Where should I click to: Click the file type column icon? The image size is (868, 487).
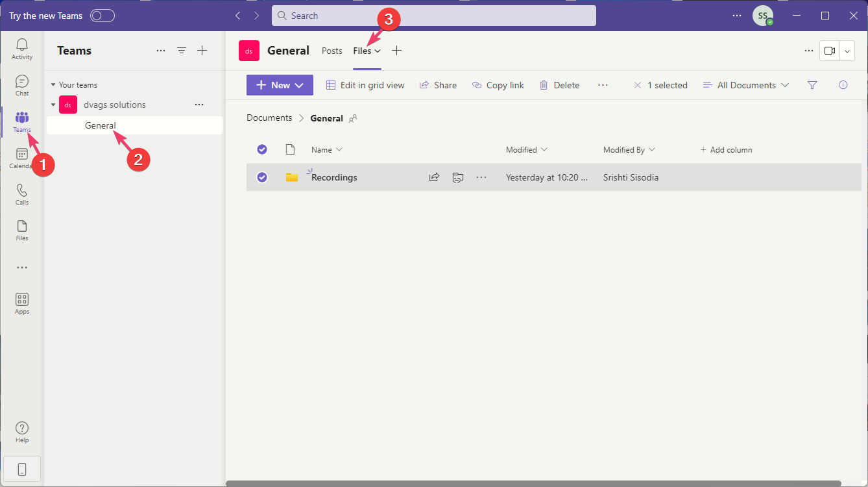pos(291,149)
